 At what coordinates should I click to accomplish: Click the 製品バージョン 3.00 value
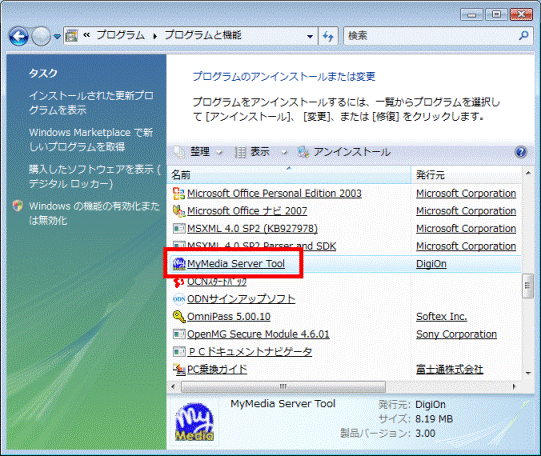pos(425,433)
